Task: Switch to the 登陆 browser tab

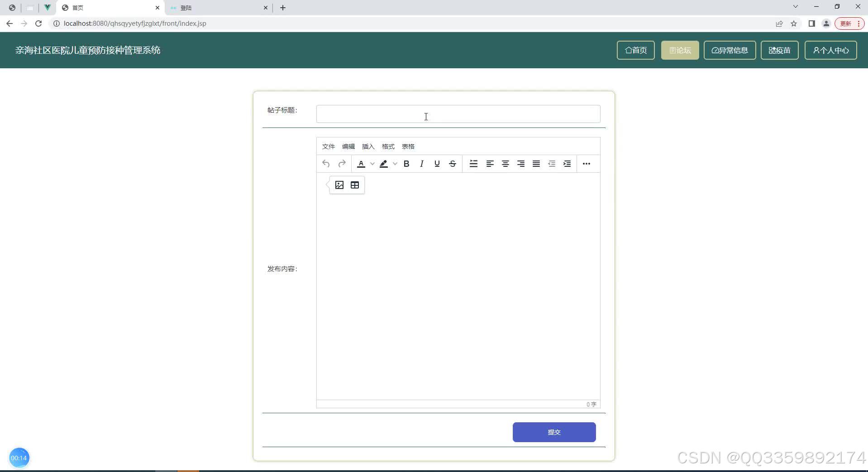Action: click(219, 8)
